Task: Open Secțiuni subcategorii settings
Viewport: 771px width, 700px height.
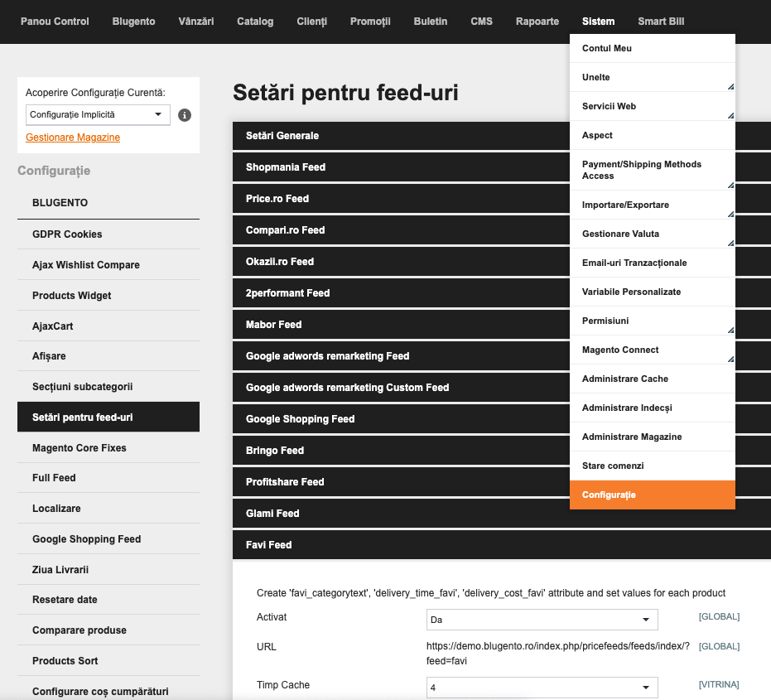Action: click(x=108, y=387)
